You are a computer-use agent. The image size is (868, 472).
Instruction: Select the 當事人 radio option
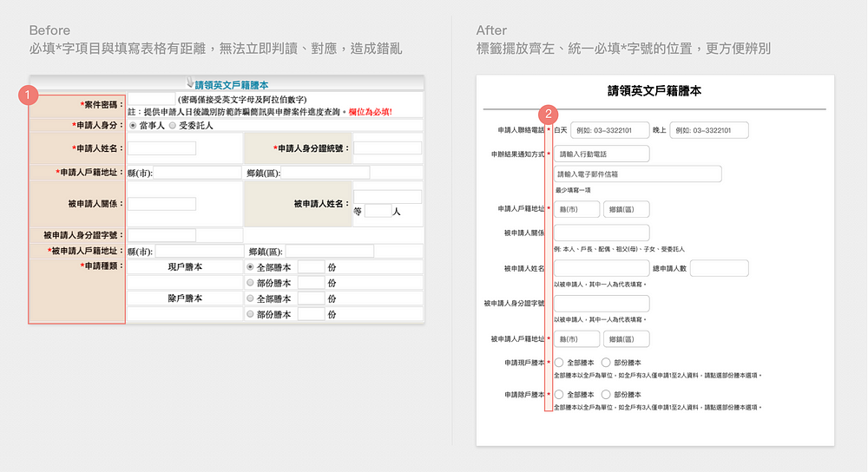click(x=133, y=126)
